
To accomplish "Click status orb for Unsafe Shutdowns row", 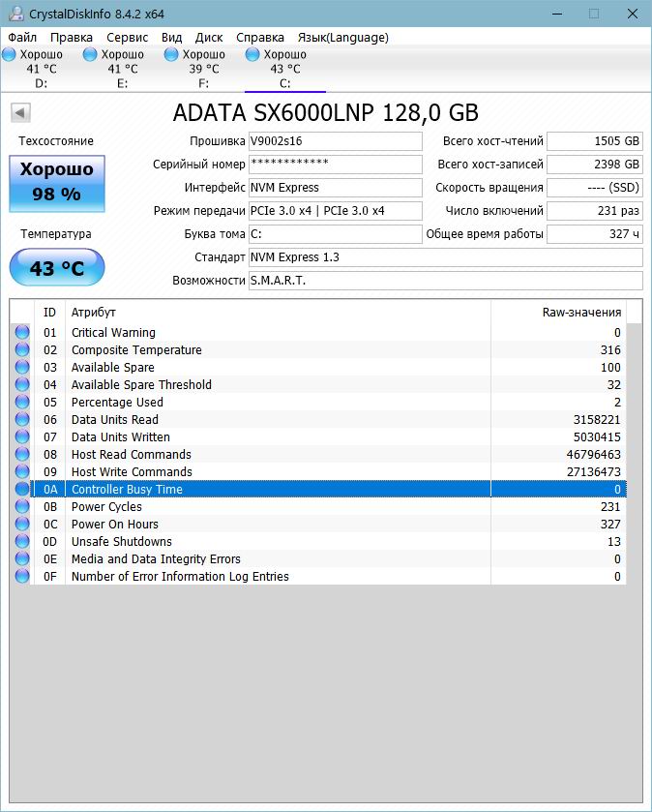I will (x=22, y=541).
